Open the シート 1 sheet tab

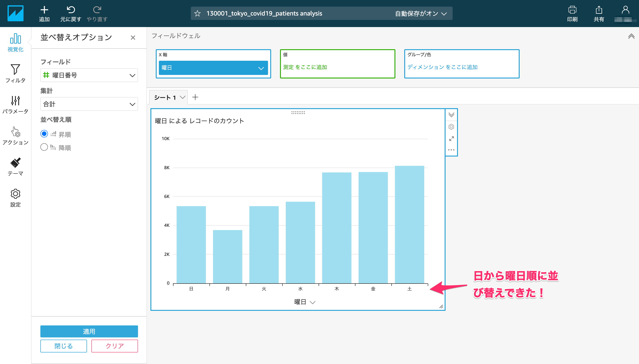[x=165, y=98]
